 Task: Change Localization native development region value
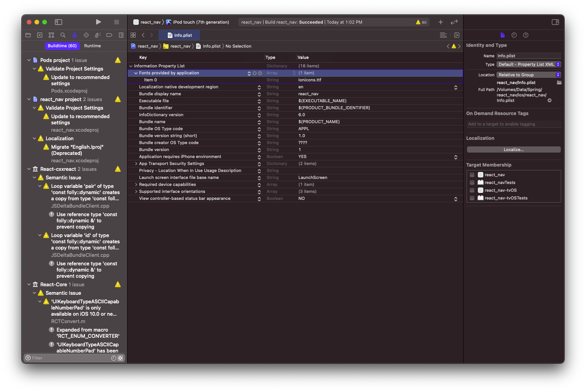[x=456, y=87]
